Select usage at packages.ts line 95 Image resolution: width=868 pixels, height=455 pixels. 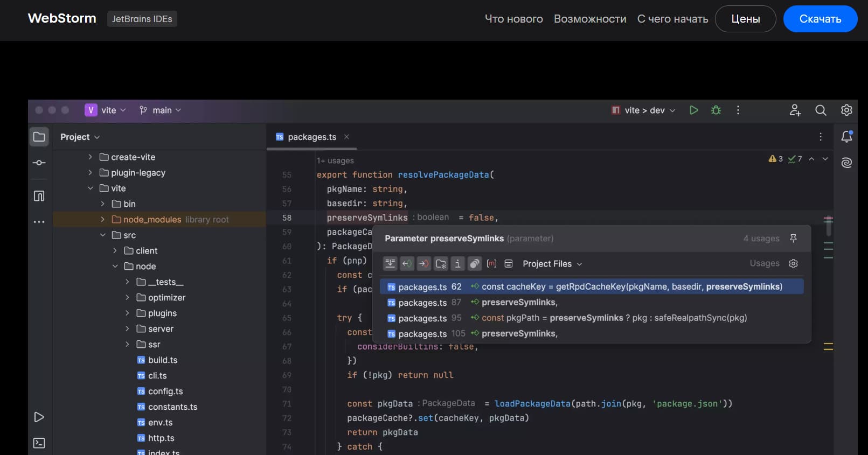coord(592,318)
